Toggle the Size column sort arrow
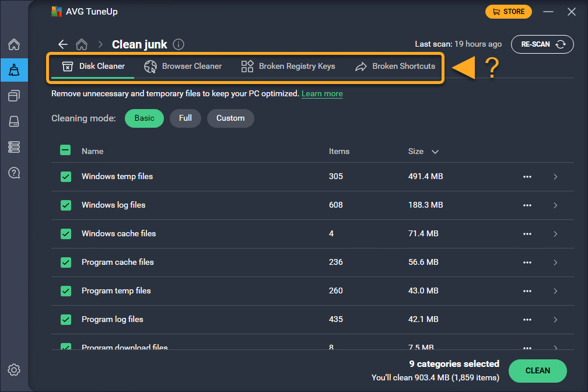The width and height of the screenshot is (588, 392). [x=435, y=152]
